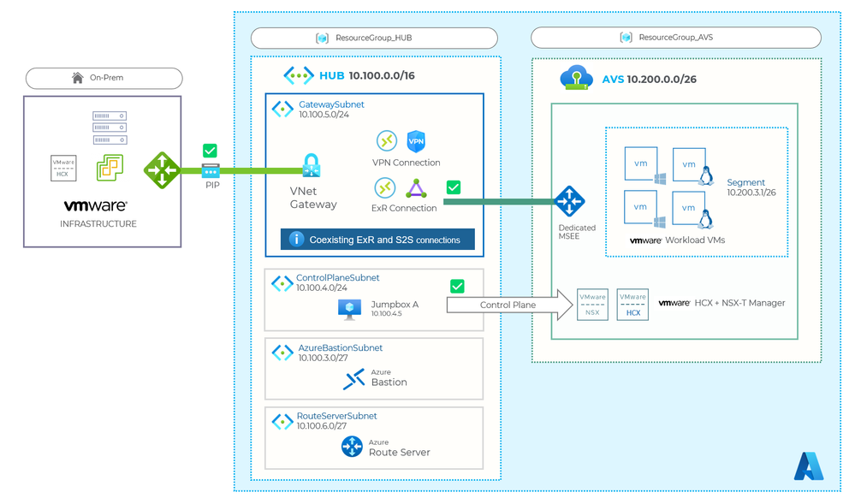Click the ResourceGroup_HUB cube icon
The width and height of the screenshot is (855, 504).
323,39
